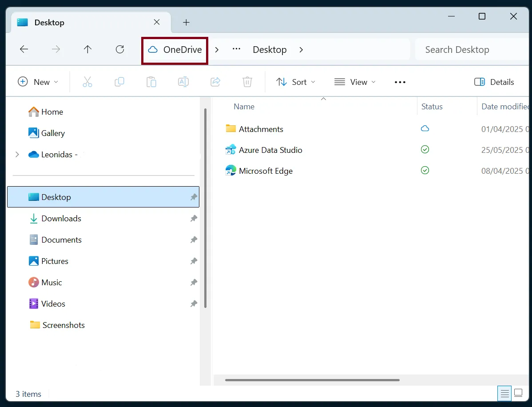This screenshot has height=407, width=532.
Task: Toggle the Details pane
Action: [494, 82]
